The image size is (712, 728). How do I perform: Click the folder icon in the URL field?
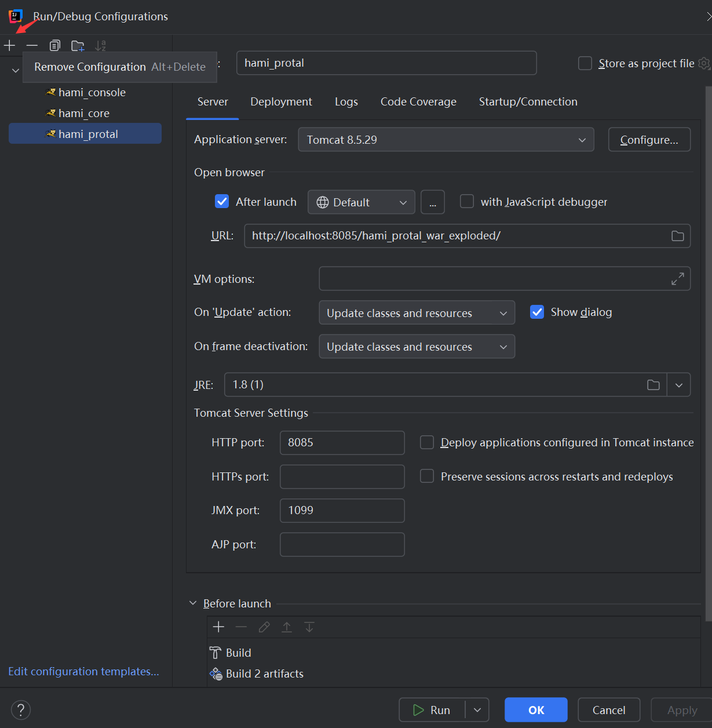(x=677, y=236)
